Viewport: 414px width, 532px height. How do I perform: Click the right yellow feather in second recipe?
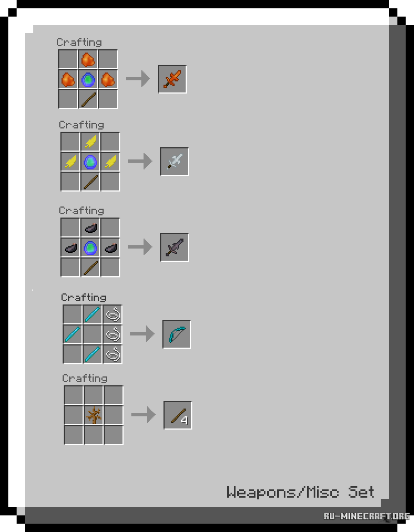click(110, 162)
